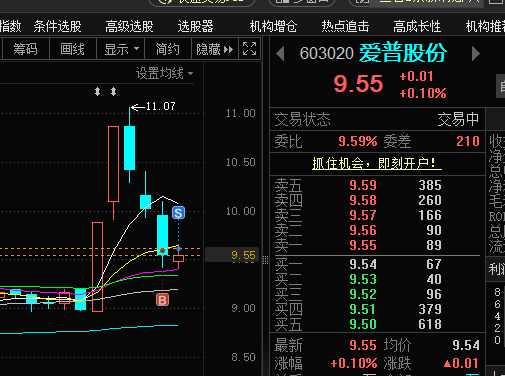Go to previous stock with left arrow
Screen dimensions: 505x376
pyautogui.click(x=280, y=54)
